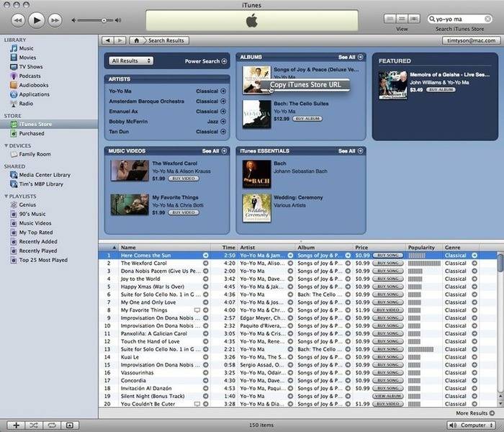The image size is (504, 432).
Task: Click the high volume speaker icon
Action: [x=118, y=20]
